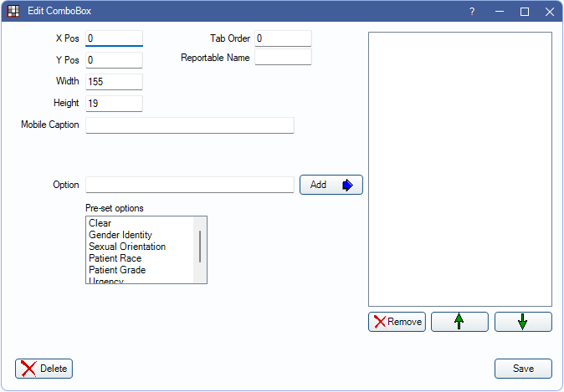Click the Add button with blue arrow
The width and height of the screenshot is (564, 392).
coord(331,185)
